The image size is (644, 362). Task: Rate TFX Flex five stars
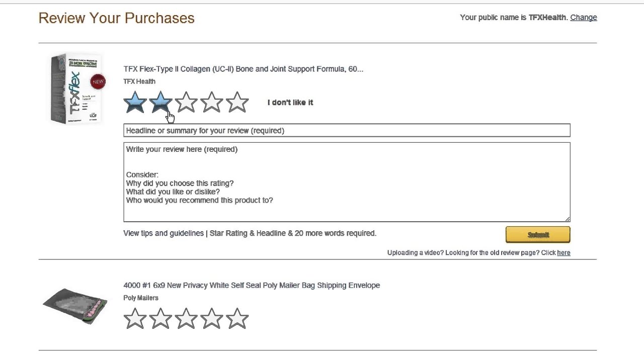point(237,102)
